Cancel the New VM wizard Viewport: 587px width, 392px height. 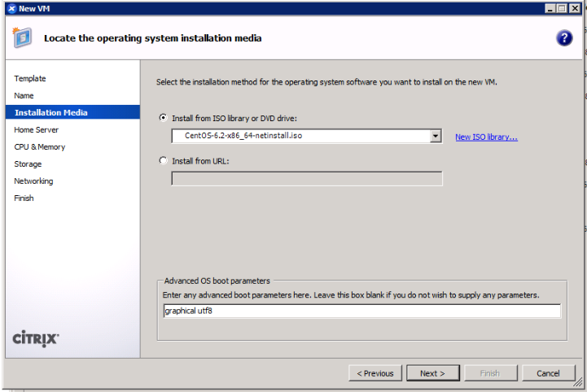(548, 373)
